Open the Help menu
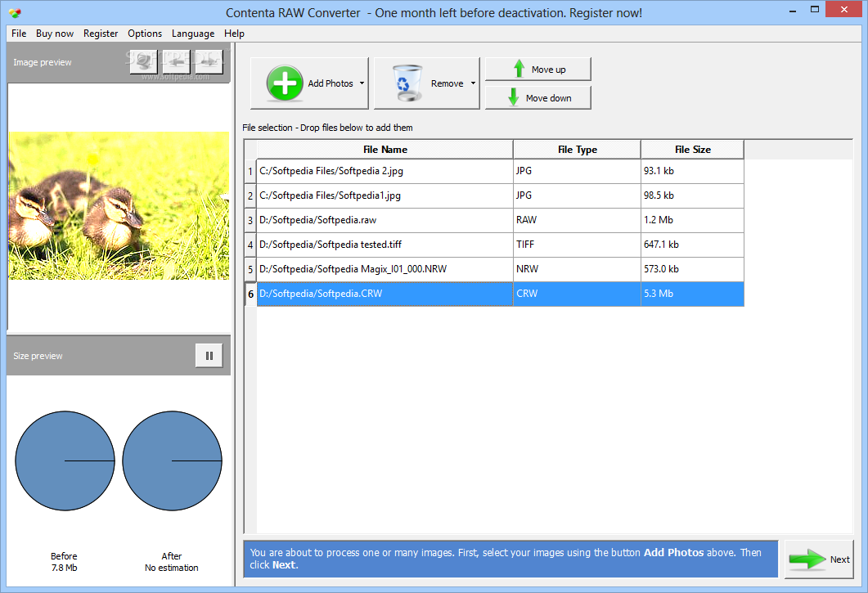The width and height of the screenshot is (868, 593). (x=234, y=34)
